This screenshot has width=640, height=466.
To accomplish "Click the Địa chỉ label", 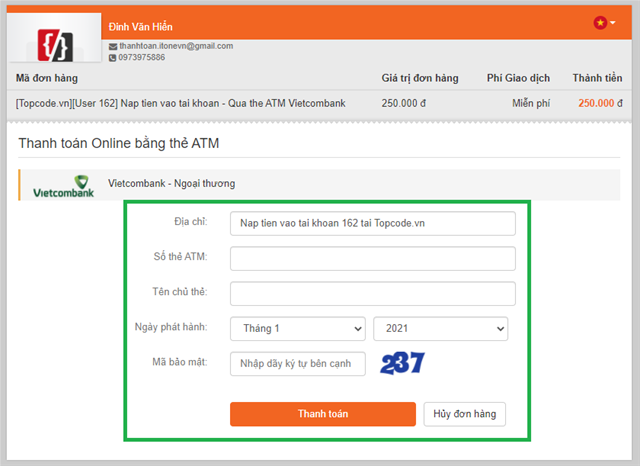I will (191, 222).
